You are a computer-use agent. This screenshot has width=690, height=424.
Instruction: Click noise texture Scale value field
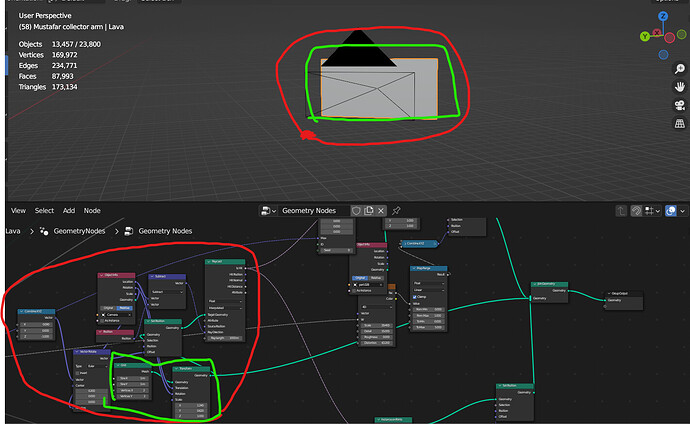pyautogui.click(x=376, y=325)
